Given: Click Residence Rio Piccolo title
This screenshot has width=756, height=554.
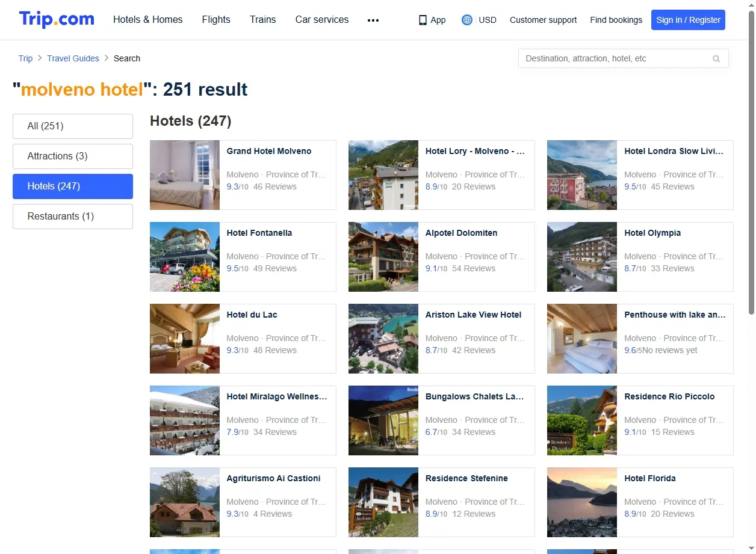Looking at the screenshot, I should [x=669, y=396].
